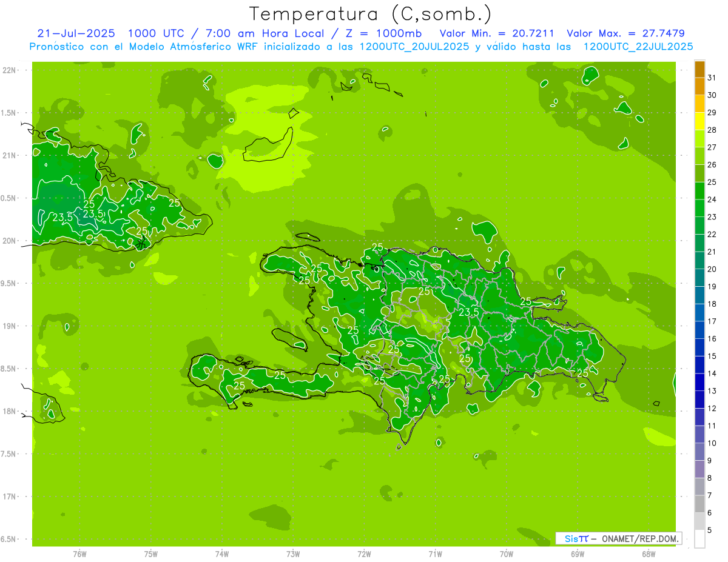This screenshot has height=562, width=728.
Task: Click the legend scale number '5'
Action: pos(709,530)
